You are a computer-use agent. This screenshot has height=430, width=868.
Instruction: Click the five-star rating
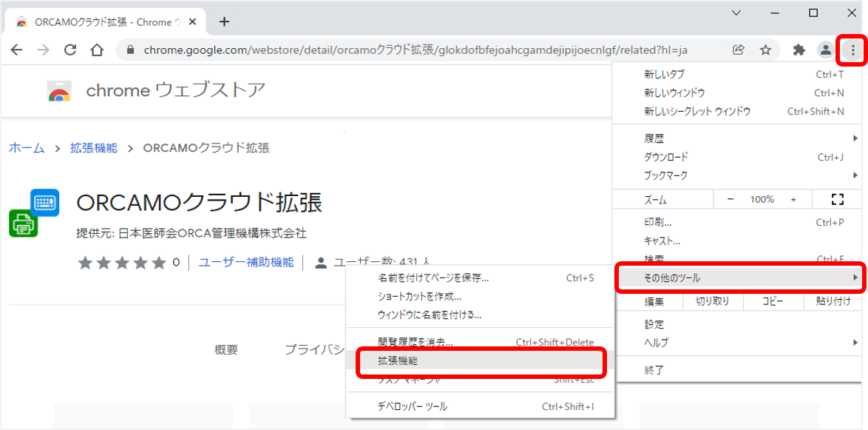pos(122,262)
